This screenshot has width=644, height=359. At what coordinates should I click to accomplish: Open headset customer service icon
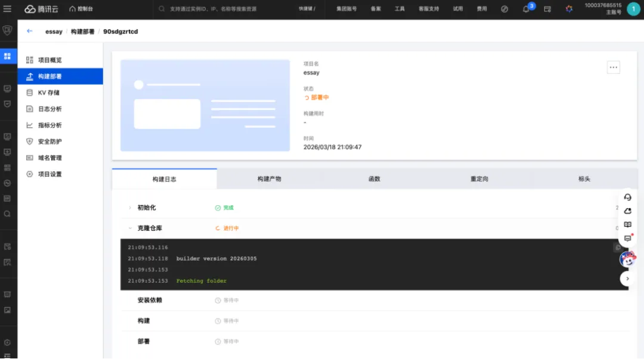[x=627, y=197]
